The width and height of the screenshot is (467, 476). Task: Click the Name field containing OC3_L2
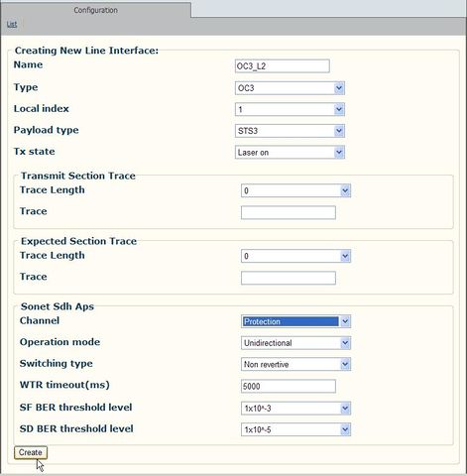pyautogui.click(x=283, y=66)
